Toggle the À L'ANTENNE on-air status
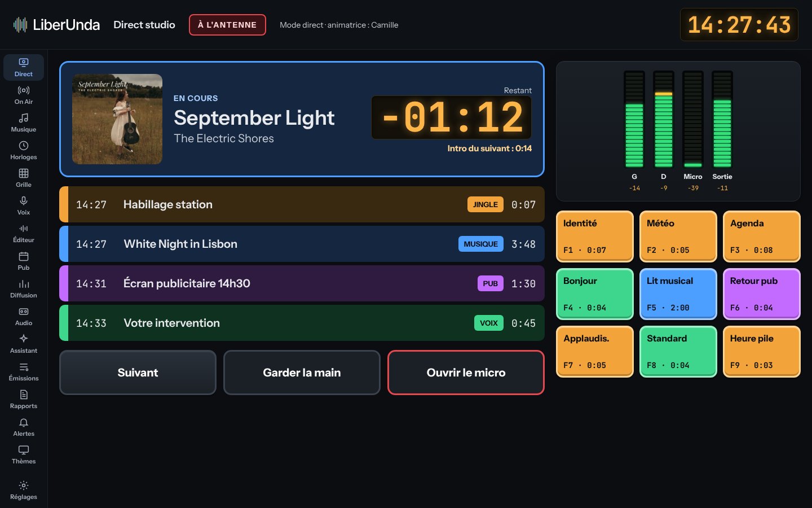The width and height of the screenshot is (812, 508). [x=227, y=25]
